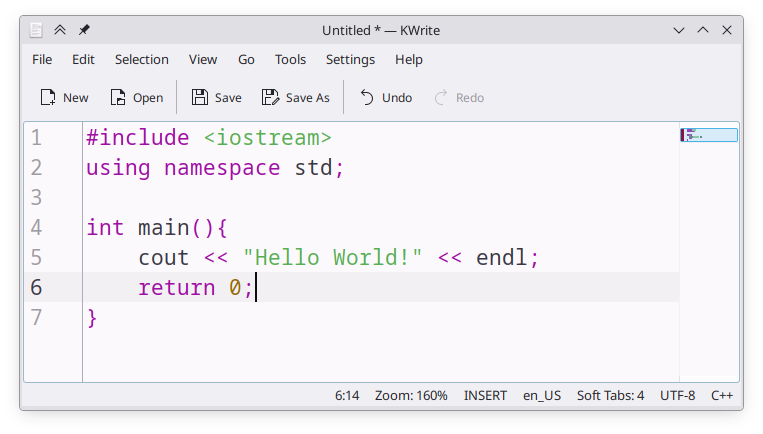The image size is (763, 434).
Task: Open the File menu
Action: click(42, 59)
